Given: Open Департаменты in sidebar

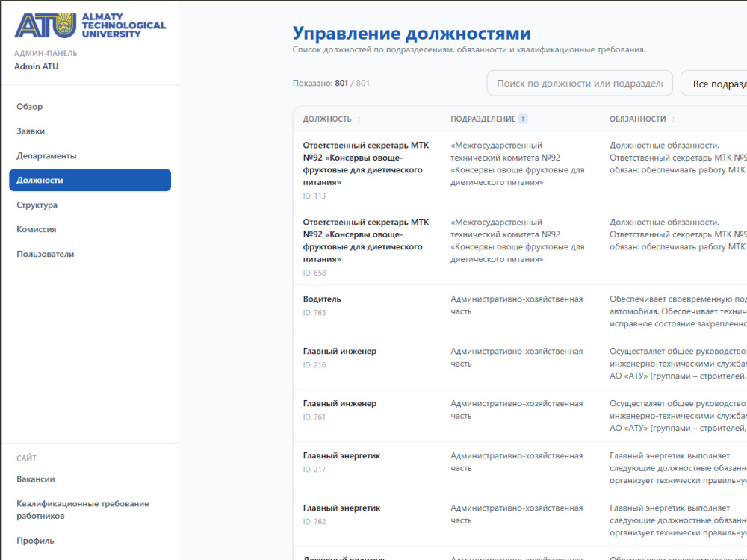Looking at the screenshot, I should click(90, 156).
